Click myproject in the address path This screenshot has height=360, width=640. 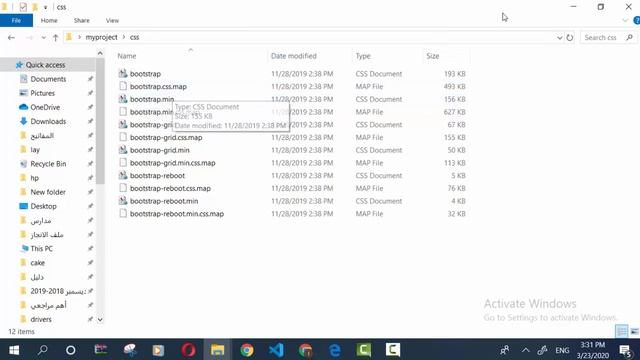102,37
